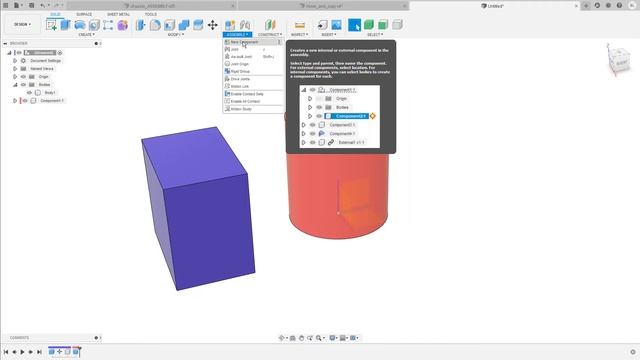Jump to timeline end
This screenshot has width=640, height=360.
pyautogui.click(x=39, y=352)
